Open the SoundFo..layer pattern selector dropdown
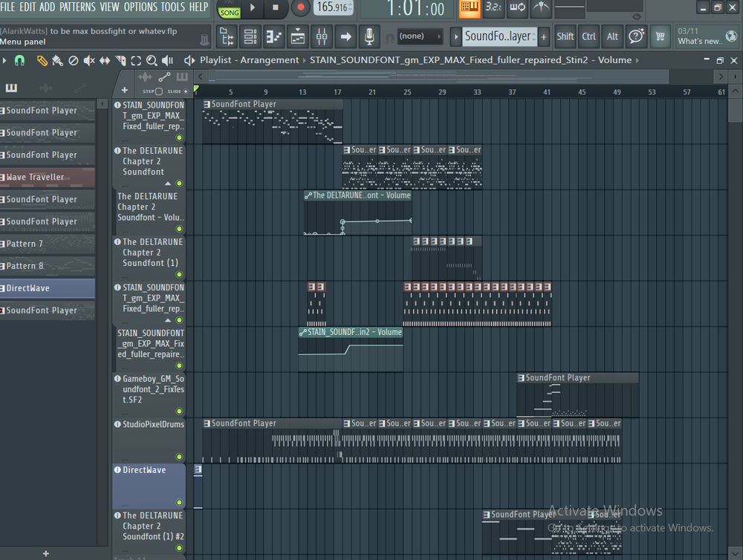This screenshot has width=743, height=560. [499, 36]
